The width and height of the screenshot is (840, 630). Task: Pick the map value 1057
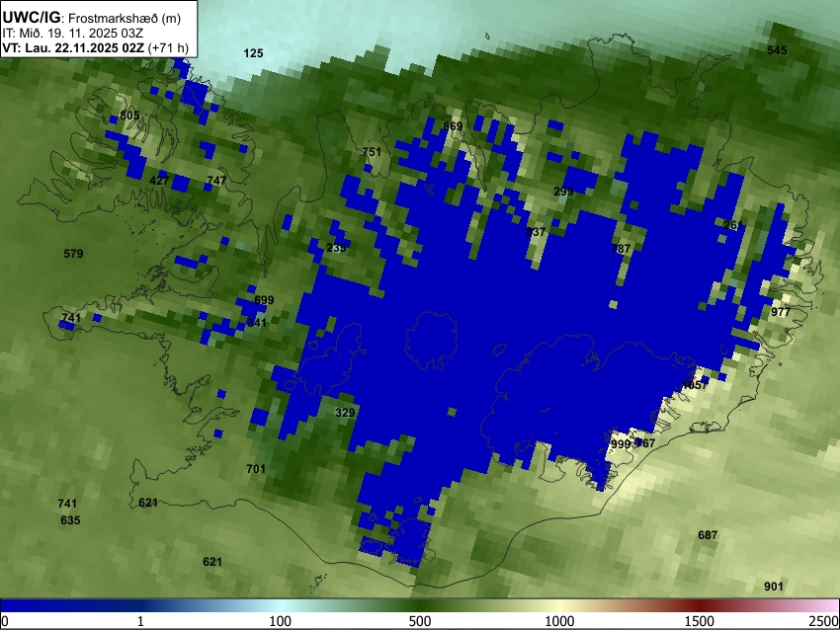coord(695,385)
